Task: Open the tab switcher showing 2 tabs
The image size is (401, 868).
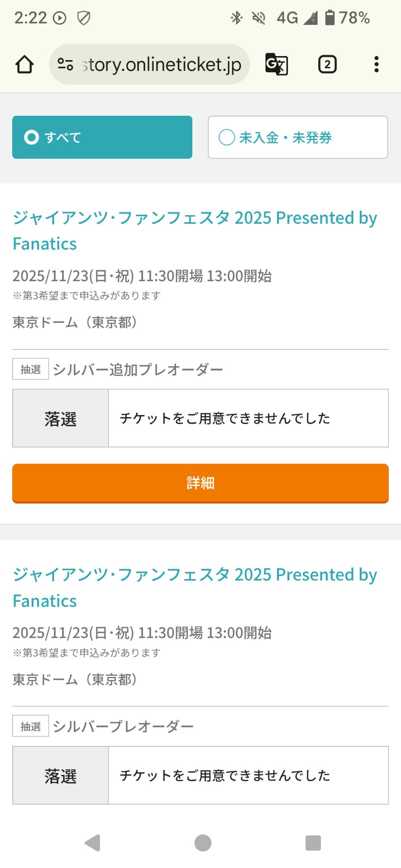Action: (327, 65)
